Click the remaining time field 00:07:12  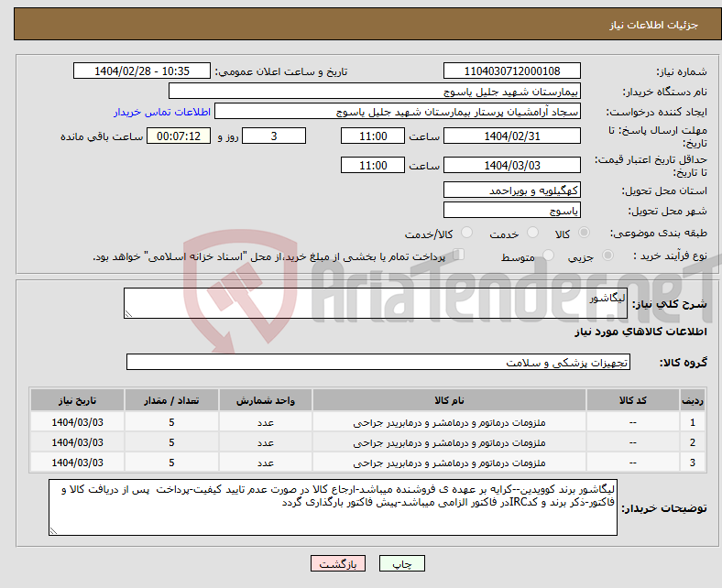[x=179, y=136]
